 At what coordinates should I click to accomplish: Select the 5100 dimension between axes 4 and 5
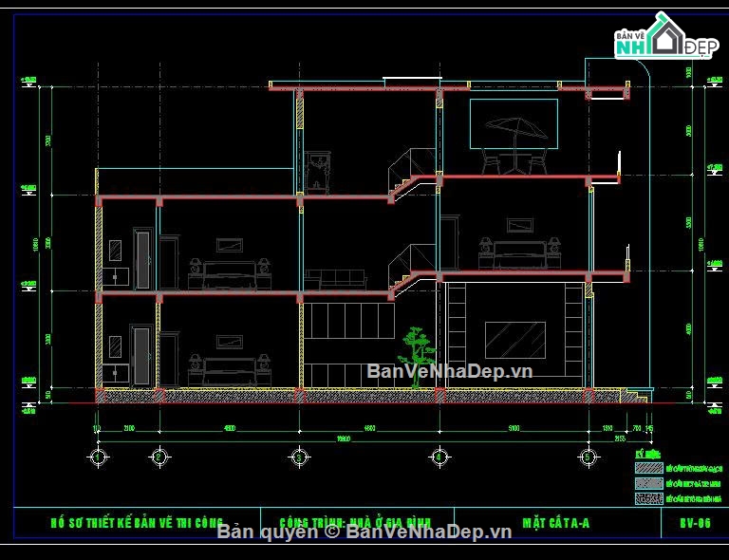[x=514, y=428]
